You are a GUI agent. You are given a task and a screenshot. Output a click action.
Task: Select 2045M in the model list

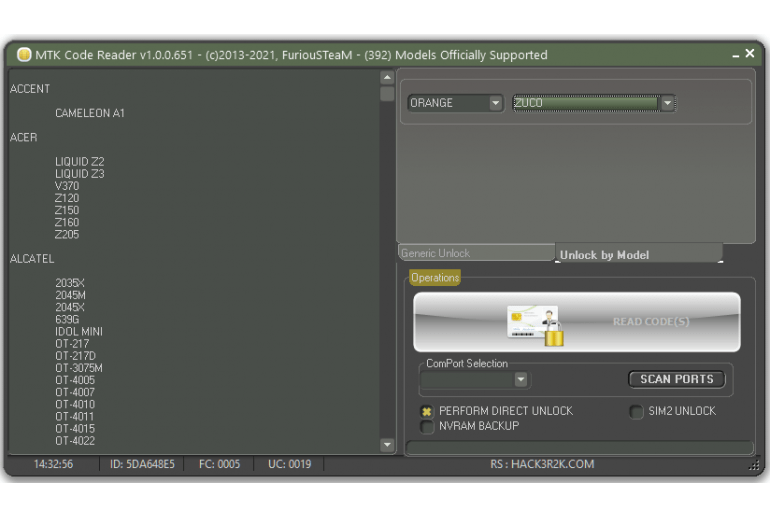click(70, 295)
